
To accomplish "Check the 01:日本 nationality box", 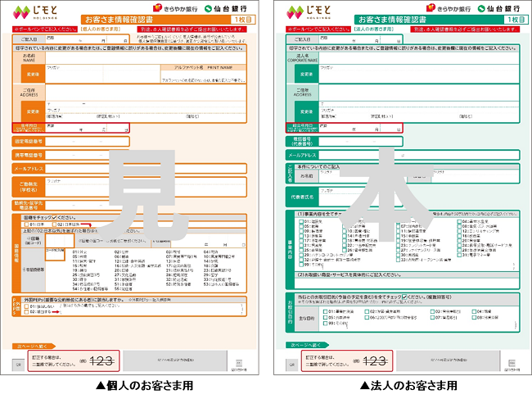I will pyautogui.click(x=26, y=224).
